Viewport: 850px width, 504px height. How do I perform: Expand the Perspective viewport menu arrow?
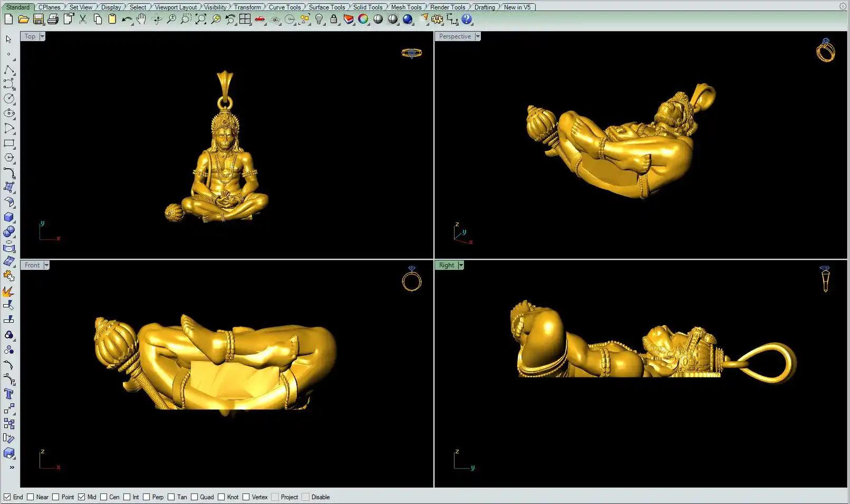478,36
